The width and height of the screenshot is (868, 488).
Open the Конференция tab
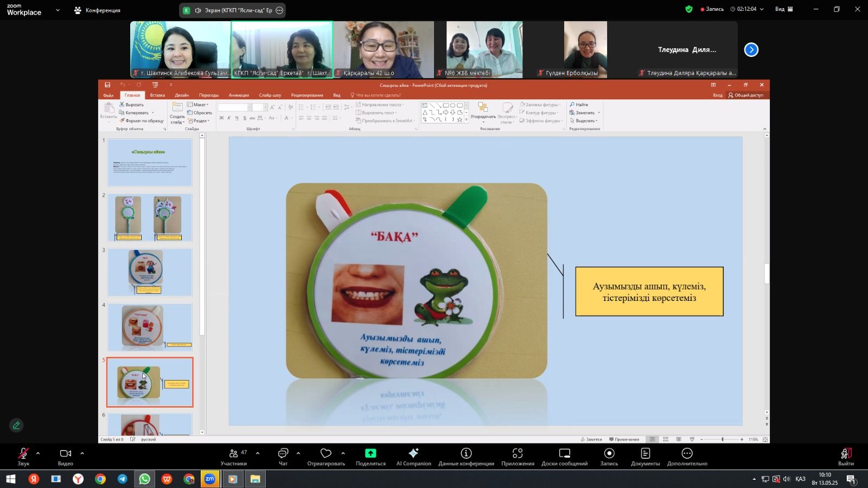click(x=98, y=10)
